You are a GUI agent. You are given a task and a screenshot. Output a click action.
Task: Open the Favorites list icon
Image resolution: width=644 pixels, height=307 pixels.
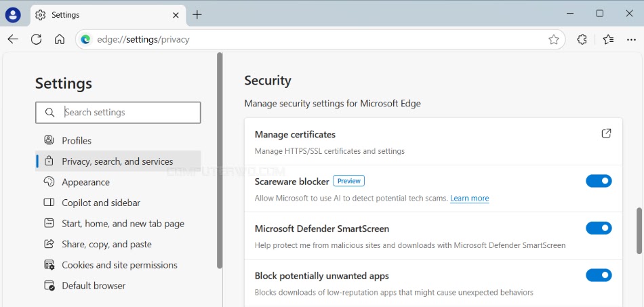point(608,39)
